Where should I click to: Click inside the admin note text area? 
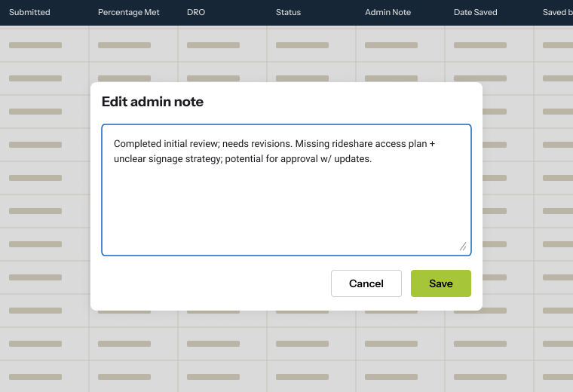pos(286,190)
